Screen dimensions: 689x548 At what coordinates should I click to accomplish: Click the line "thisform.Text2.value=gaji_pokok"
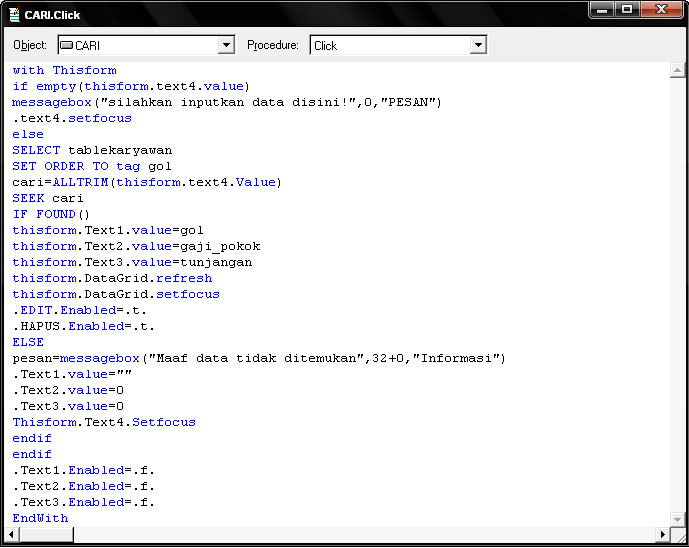(x=136, y=246)
